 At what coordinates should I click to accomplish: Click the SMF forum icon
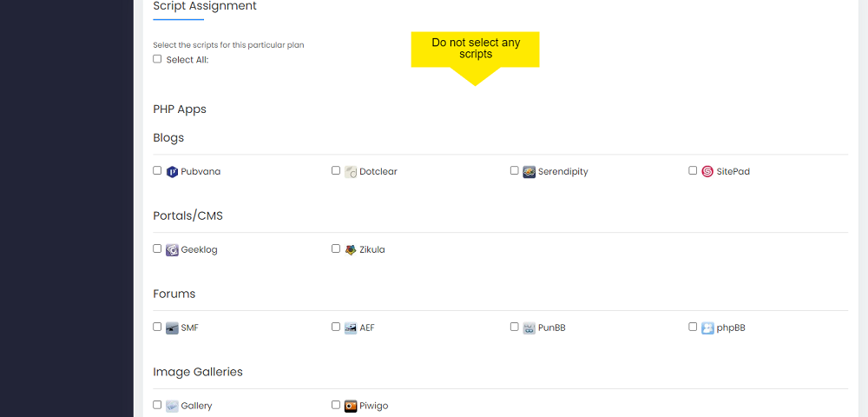tap(172, 328)
